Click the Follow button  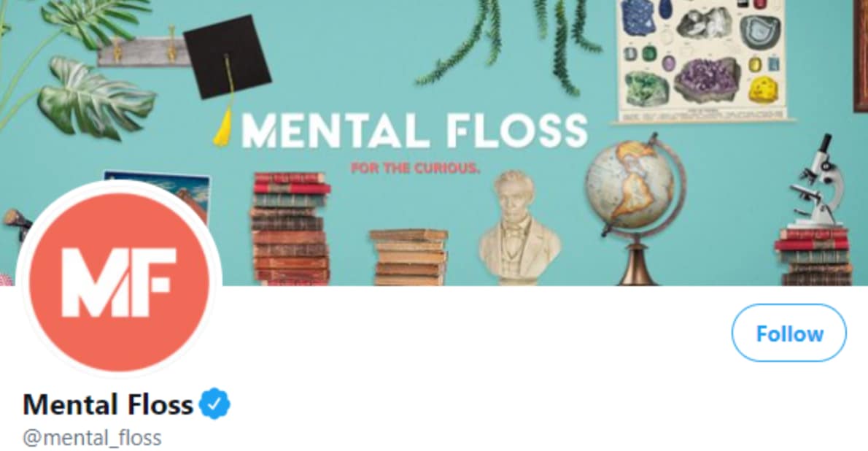pos(788,333)
